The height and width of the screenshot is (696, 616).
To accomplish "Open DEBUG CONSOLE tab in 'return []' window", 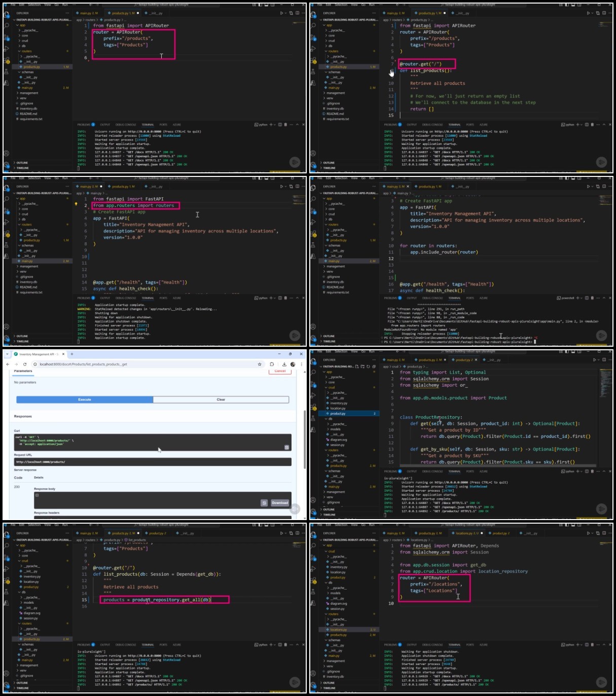I will [432, 125].
